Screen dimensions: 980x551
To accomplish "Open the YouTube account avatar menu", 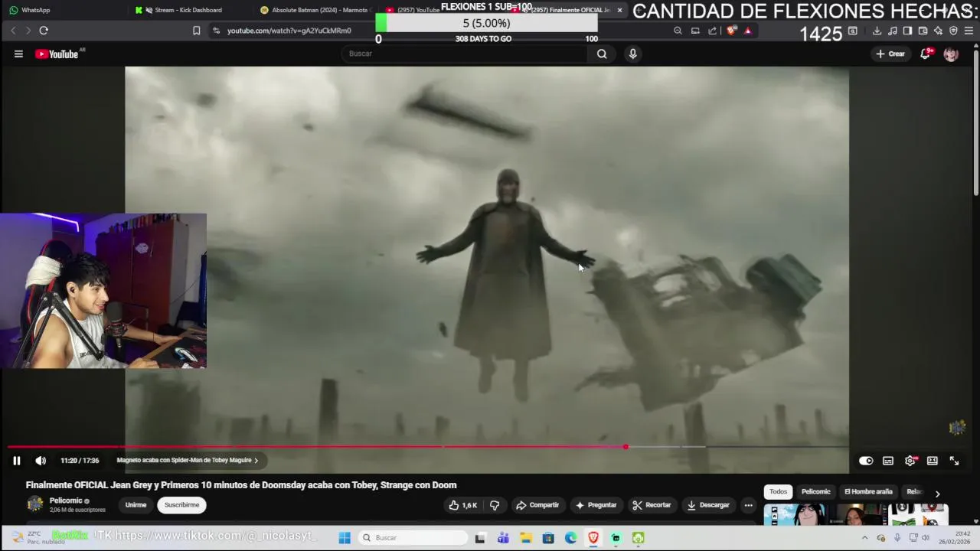I will pyautogui.click(x=951, y=54).
